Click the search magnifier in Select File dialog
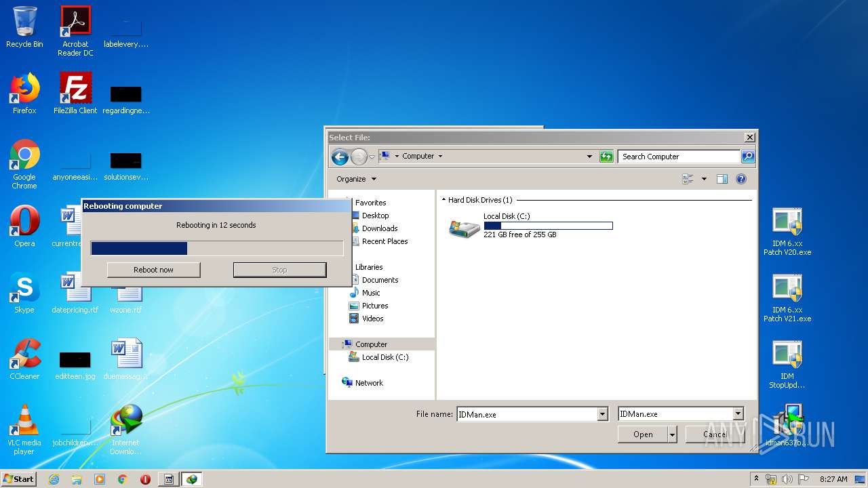This screenshot has width=868, height=488. point(747,157)
